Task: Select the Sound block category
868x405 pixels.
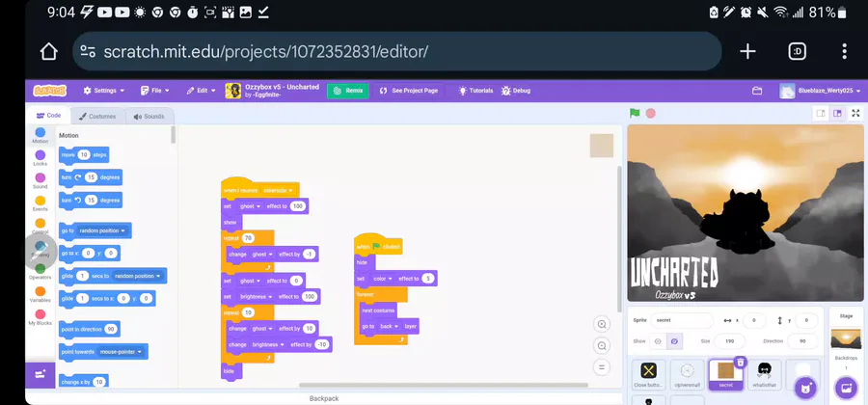Action: click(40, 181)
